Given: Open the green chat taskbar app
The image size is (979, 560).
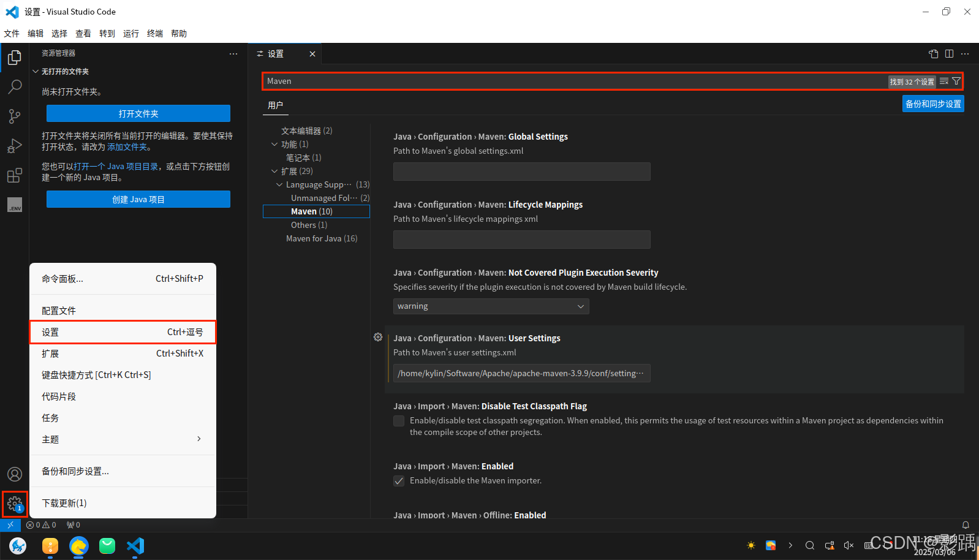Looking at the screenshot, I should click(107, 545).
